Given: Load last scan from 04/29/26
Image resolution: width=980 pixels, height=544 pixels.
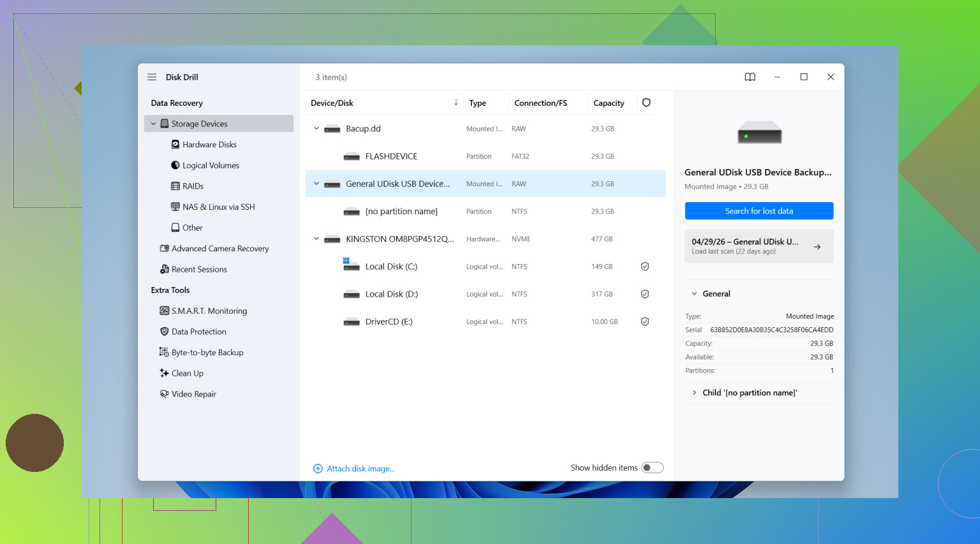Looking at the screenshot, I should click(759, 246).
